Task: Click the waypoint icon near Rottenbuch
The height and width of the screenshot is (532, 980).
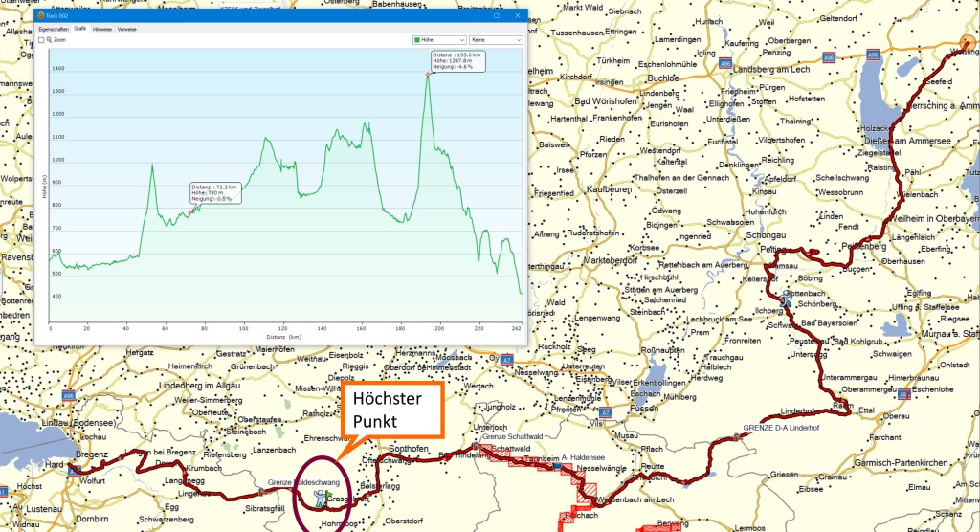Action: tap(786, 298)
